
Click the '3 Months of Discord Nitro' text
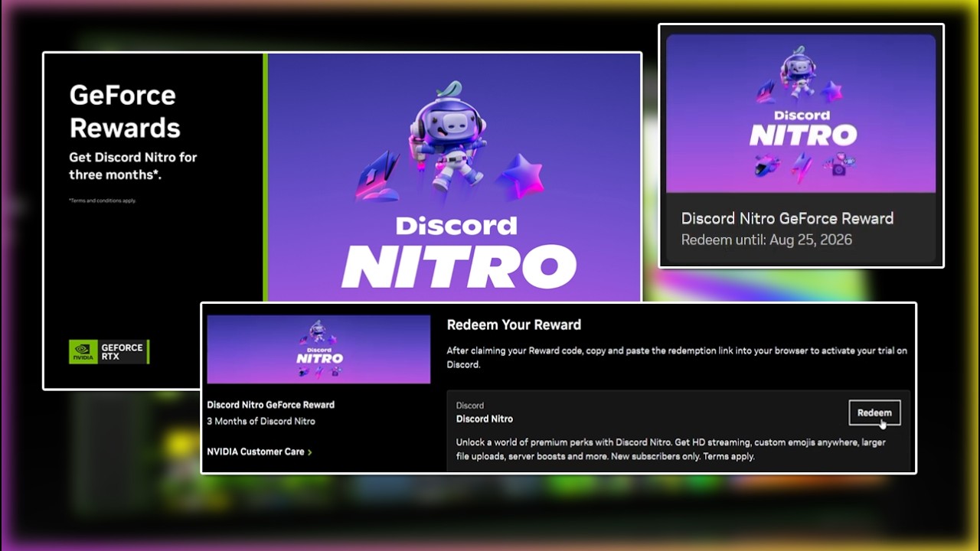261,421
